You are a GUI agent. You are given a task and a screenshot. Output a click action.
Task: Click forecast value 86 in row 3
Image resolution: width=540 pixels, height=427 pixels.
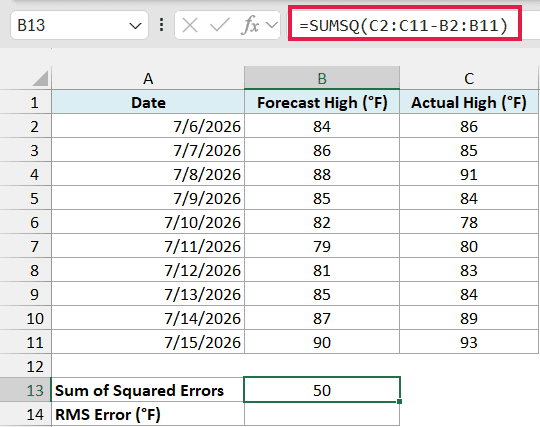322,150
